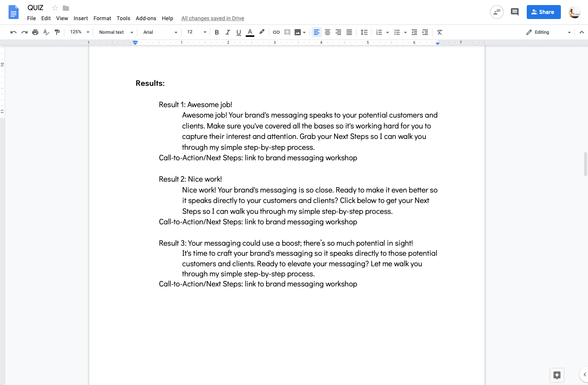Screen dimensions: 588x385
Task: Toggle italic formatting
Action: [228, 32]
